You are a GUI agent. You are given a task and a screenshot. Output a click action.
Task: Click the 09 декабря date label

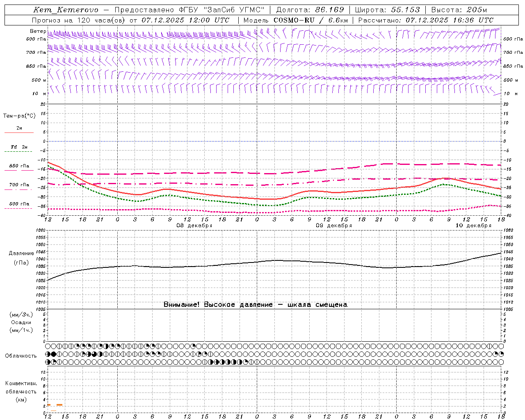pos(334,226)
